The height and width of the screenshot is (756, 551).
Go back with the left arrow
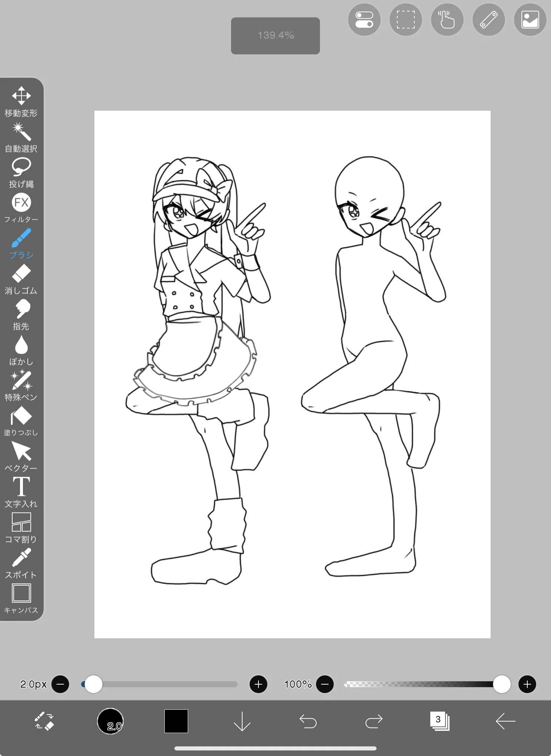(505, 721)
